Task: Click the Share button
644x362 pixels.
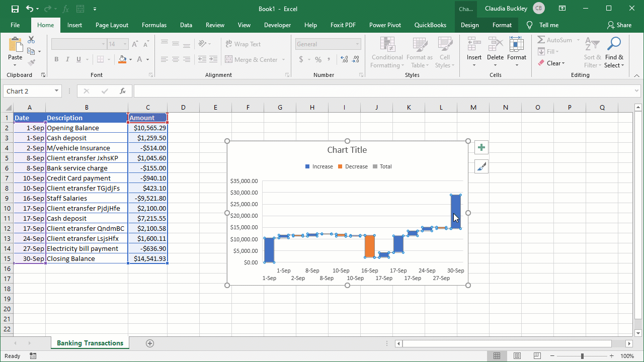Action: click(619, 25)
